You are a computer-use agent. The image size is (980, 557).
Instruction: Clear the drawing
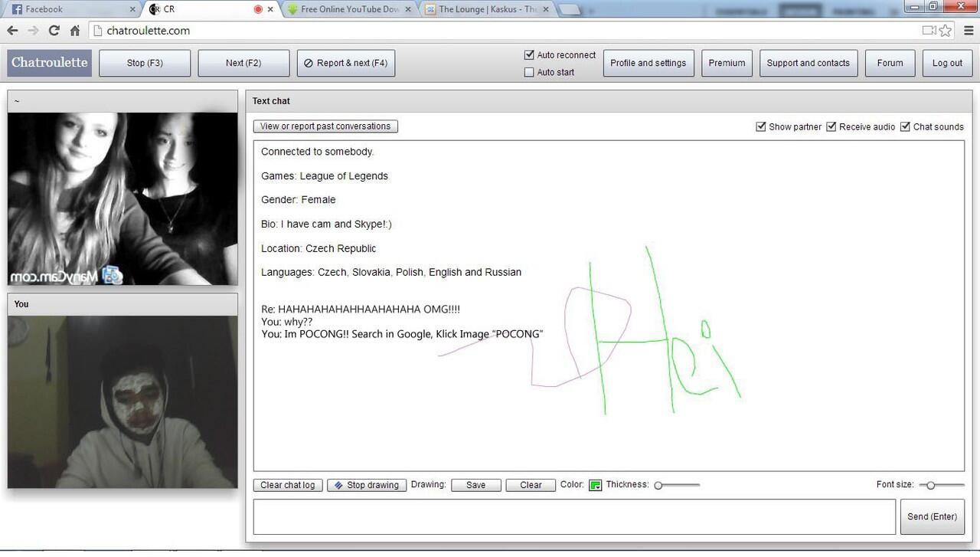531,485
